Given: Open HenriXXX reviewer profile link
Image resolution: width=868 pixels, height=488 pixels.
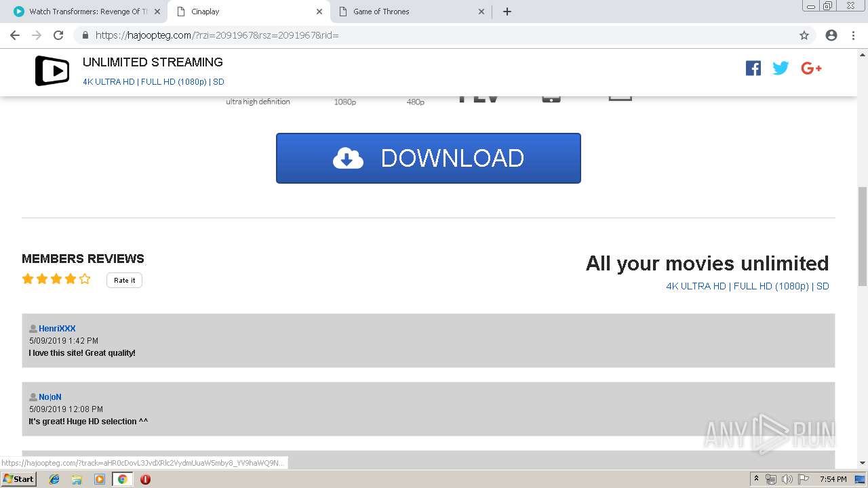Looking at the screenshot, I should [x=57, y=329].
